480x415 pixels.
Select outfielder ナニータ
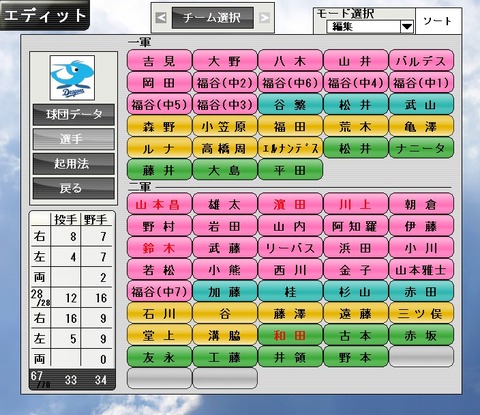[x=421, y=148]
